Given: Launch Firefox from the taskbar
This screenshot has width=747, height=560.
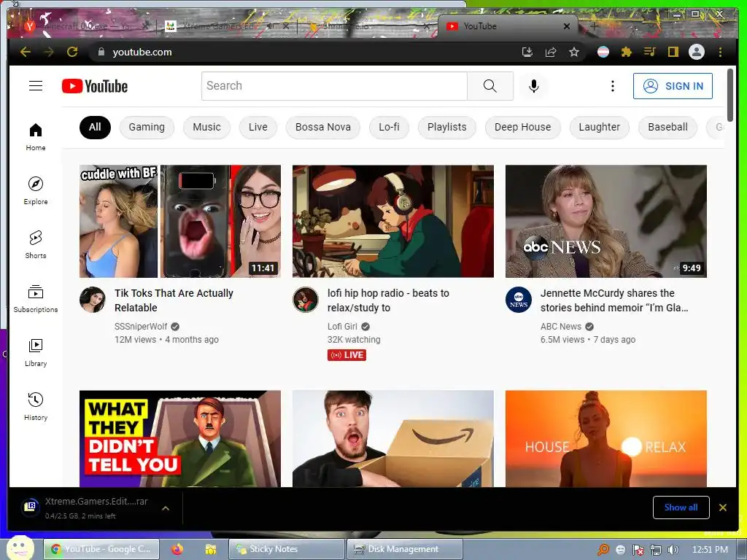Looking at the screenshot, I should (177, 549).
